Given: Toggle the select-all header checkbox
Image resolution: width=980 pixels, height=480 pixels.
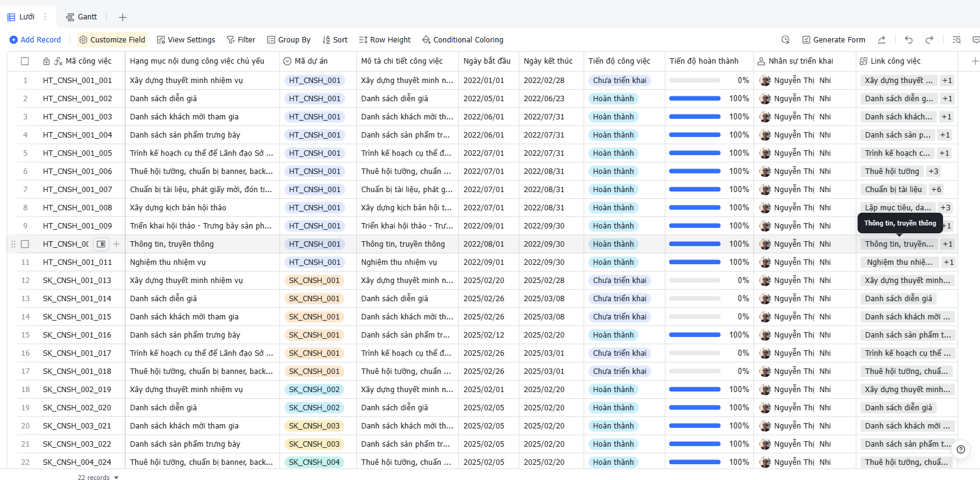Looking at the screenshot, I should click(x=25, y=61).
